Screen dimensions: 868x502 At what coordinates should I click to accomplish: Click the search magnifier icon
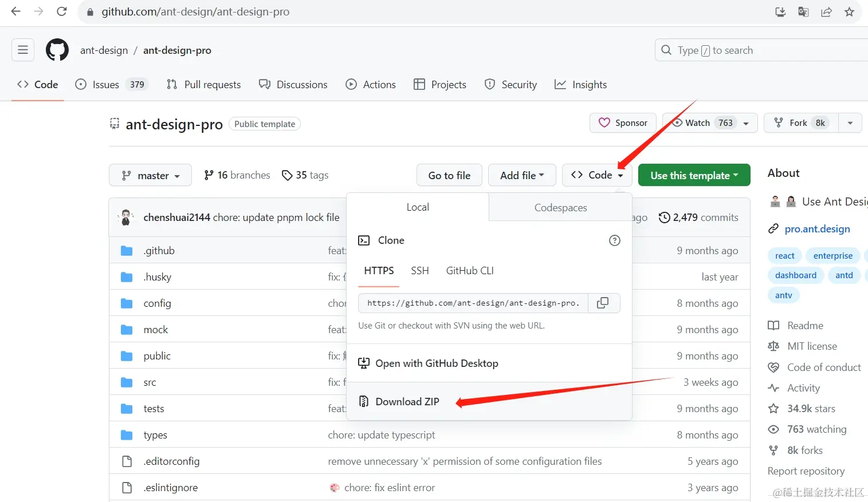(x=666, y=50)
